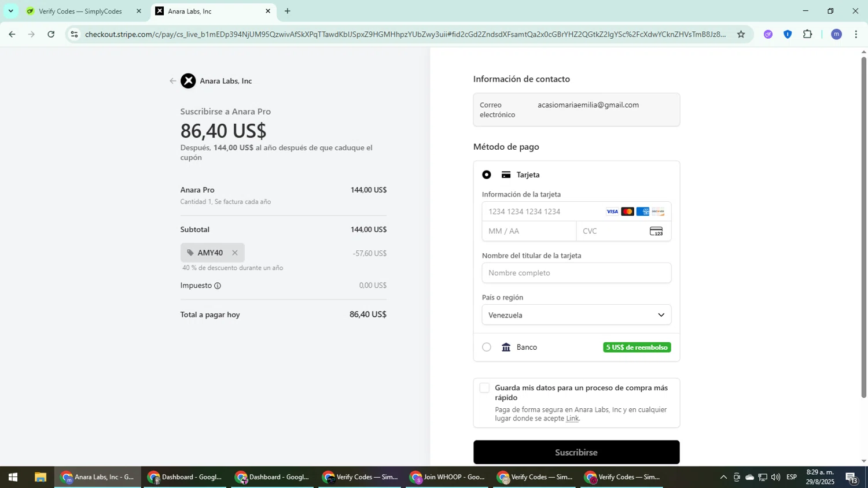
Task: Click the checkout.stripe.com address bar
Action: coord(405,34)
